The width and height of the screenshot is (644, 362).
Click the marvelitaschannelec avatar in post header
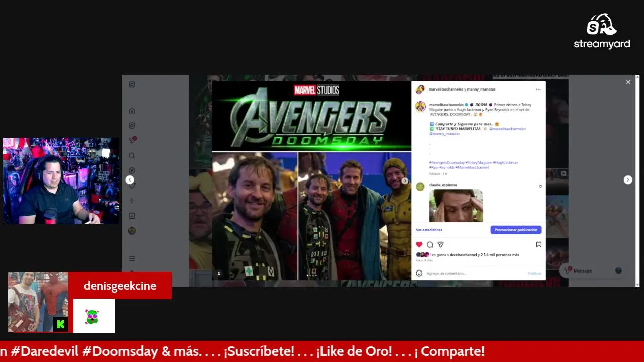(420, 89)
